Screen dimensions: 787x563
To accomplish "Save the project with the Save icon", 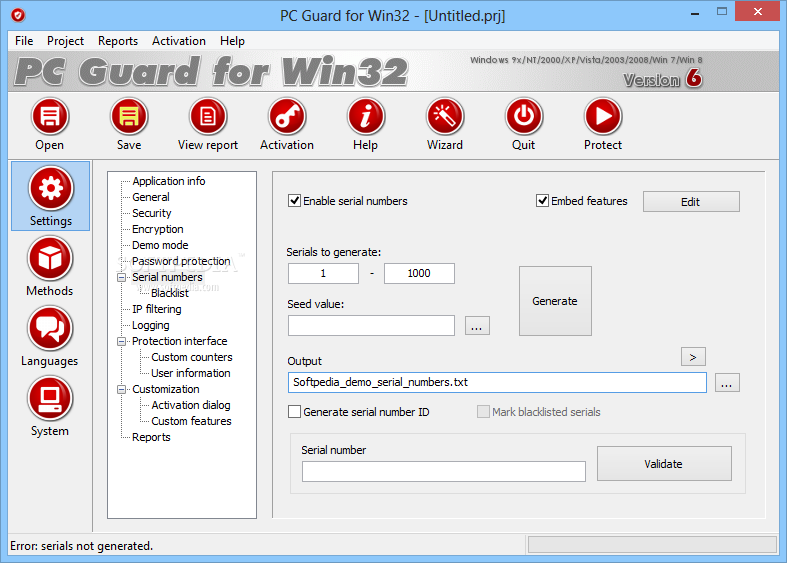I will 129,116.
